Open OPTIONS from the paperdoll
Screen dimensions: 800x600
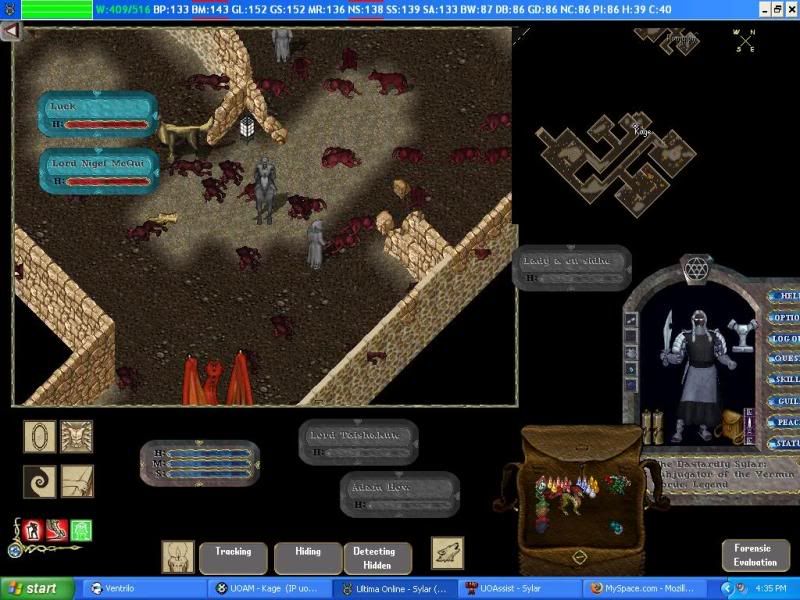[x=785, y=317]
